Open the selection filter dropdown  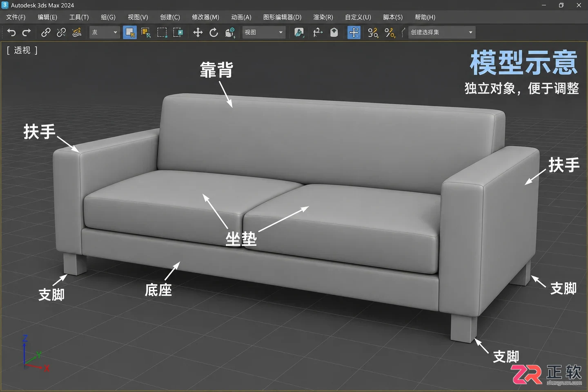[105, 32]
